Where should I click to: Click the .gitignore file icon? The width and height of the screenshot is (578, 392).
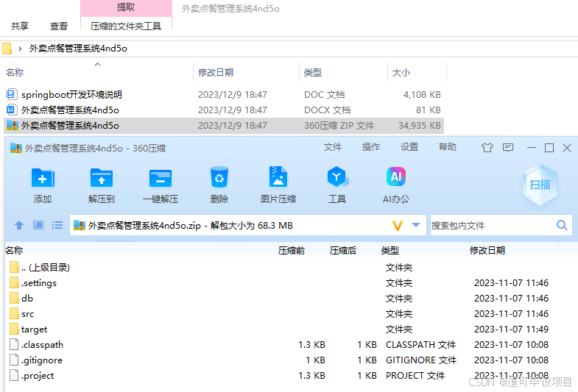14,360
